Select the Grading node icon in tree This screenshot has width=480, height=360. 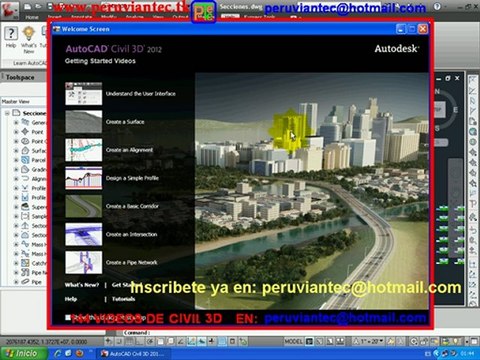25,169
